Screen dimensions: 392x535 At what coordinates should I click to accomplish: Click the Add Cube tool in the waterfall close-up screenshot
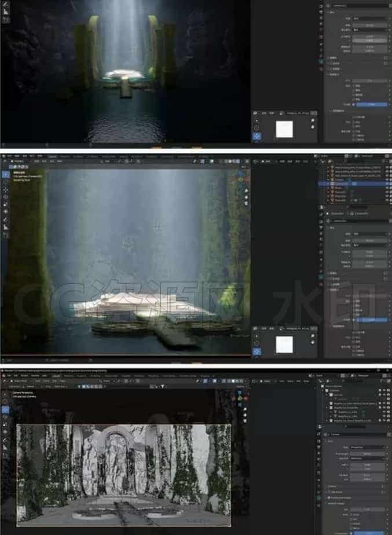[5, 235]
